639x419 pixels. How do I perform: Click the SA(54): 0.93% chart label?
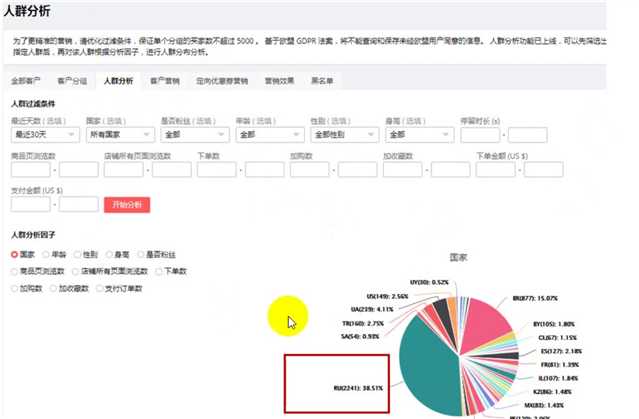[360, 336]
